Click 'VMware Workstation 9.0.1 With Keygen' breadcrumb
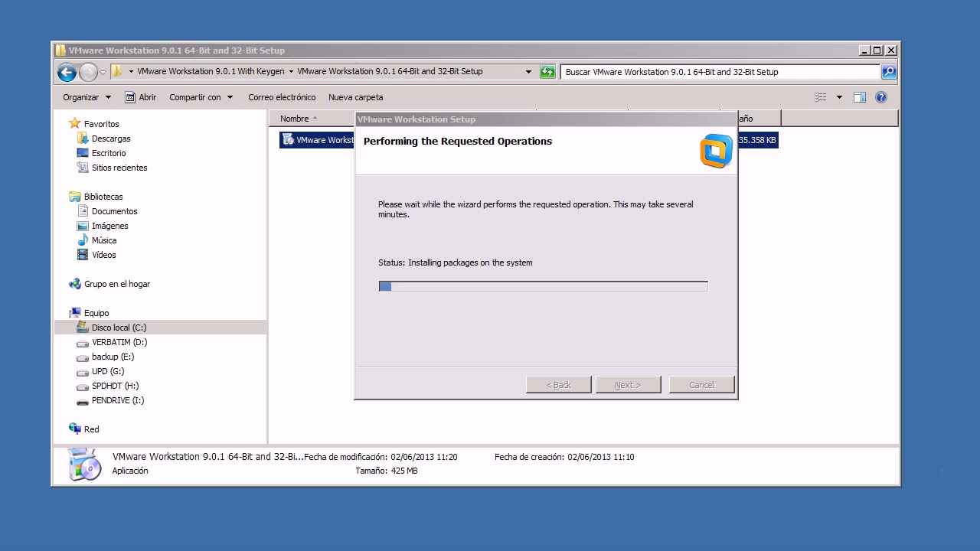The image size is (980, 551). point(211,71)
